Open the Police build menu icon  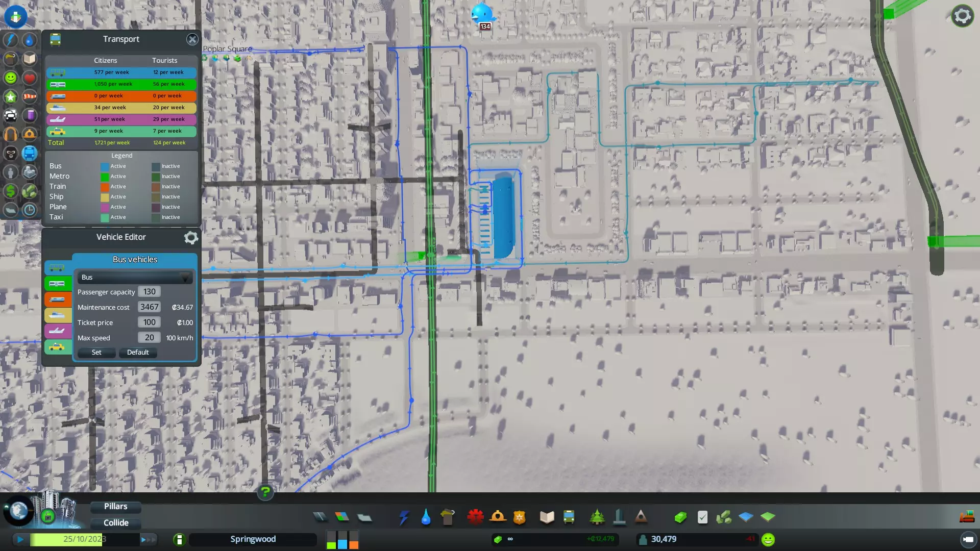tap(520, 517)
